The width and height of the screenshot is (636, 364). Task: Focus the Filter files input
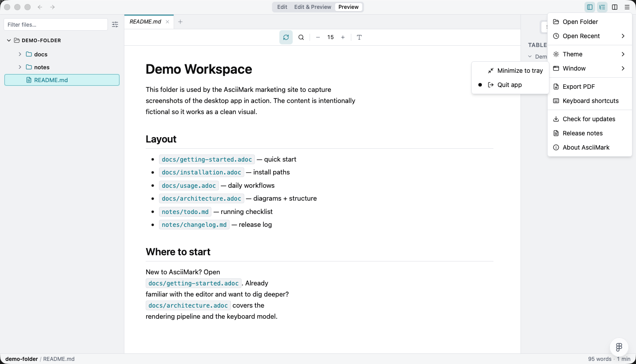click(x=56, y=25)
